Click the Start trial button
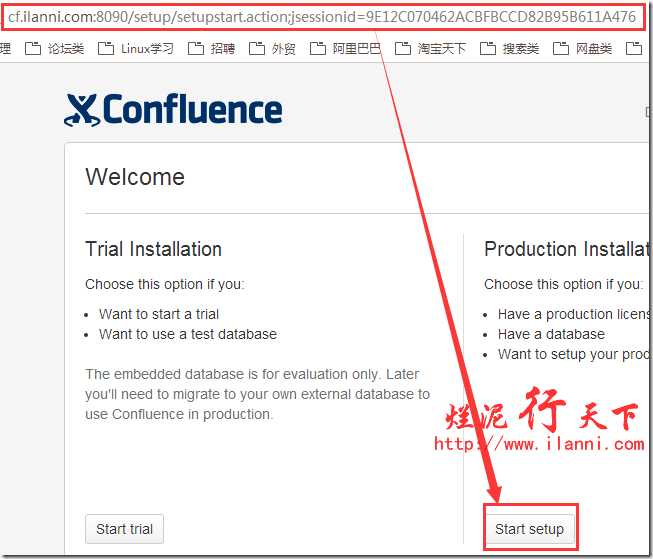The image size is (653, 559). click(x=125, y=529)
